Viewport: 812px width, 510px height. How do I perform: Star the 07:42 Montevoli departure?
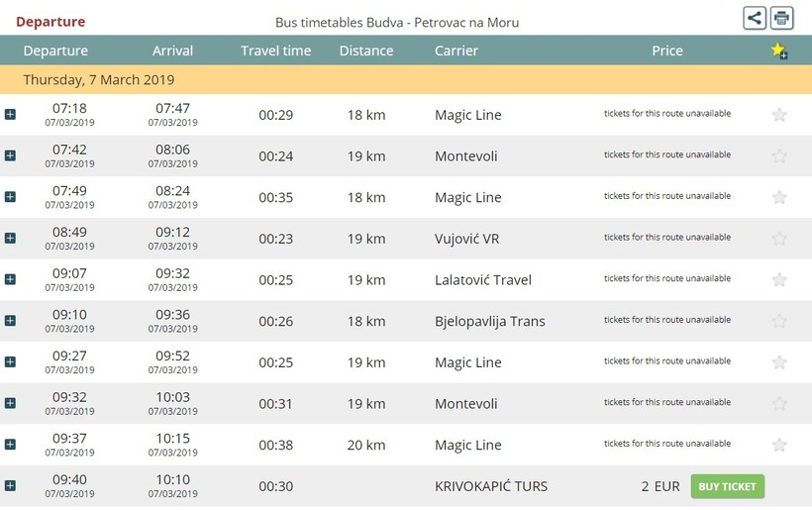(x=779, y=155)
